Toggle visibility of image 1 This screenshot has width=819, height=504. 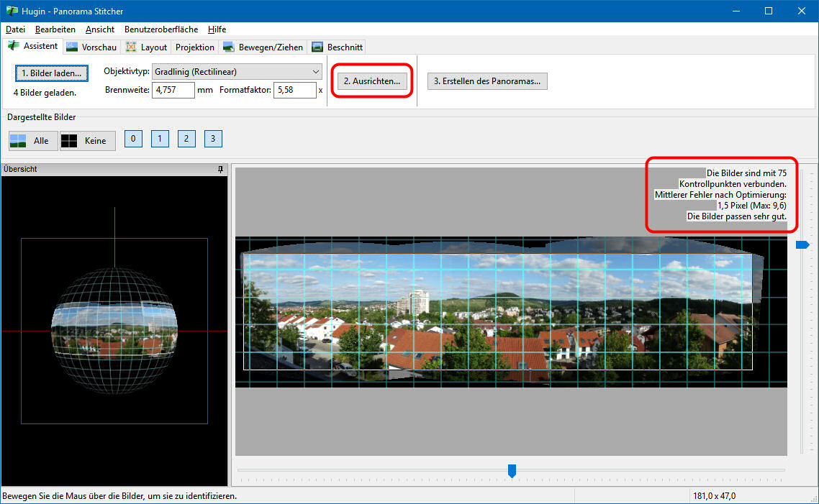point(160,139)
